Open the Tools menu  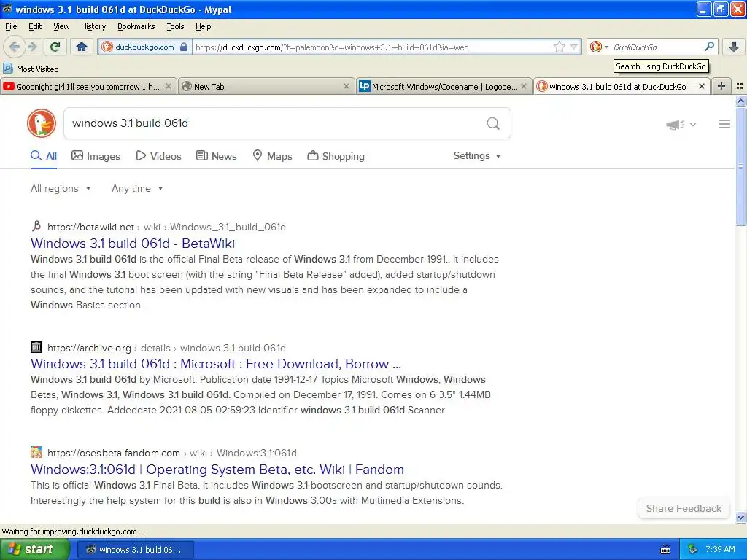[175, 26]
